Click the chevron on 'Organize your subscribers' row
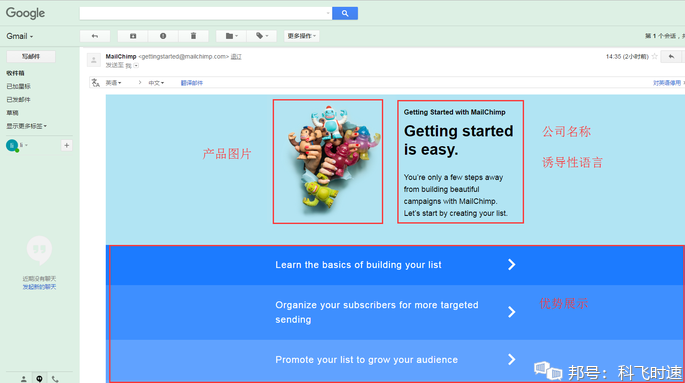 point(512,312)
